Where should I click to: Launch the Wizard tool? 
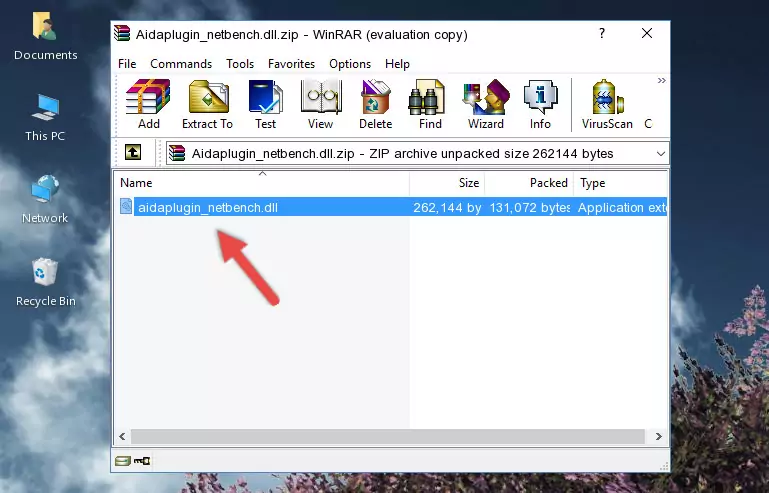point(486,104)
